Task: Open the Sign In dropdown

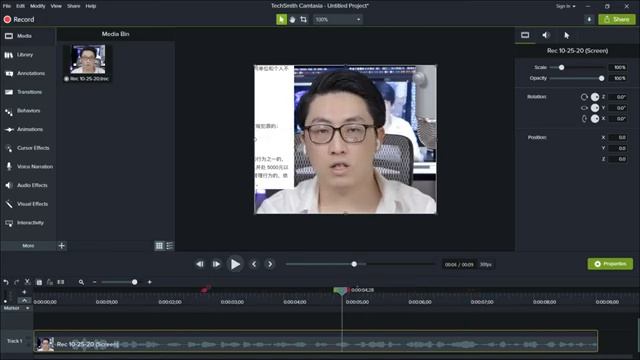Action: click(x=565, y=6)
